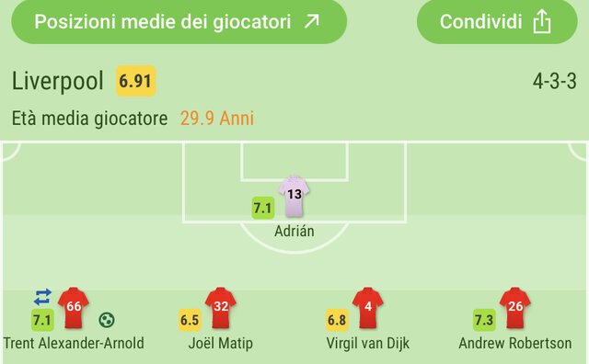
Task: Open Posizioni medie dei giocatori
Action: click(x=179, y=22)
